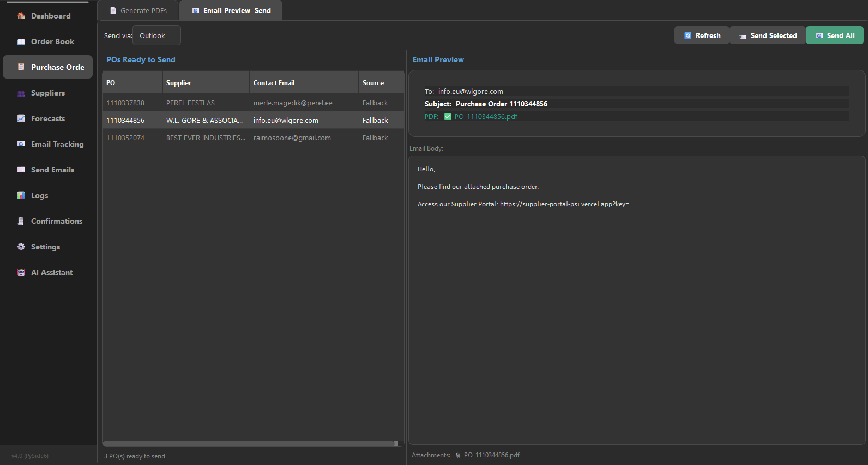This screenshot has height=465, width=868.
Task: Click the Supplier Portal URL in email body
Action: [564, 204]
